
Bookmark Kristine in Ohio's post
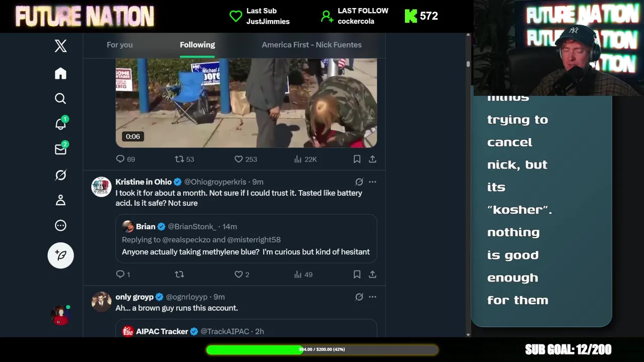coord(357,274)
